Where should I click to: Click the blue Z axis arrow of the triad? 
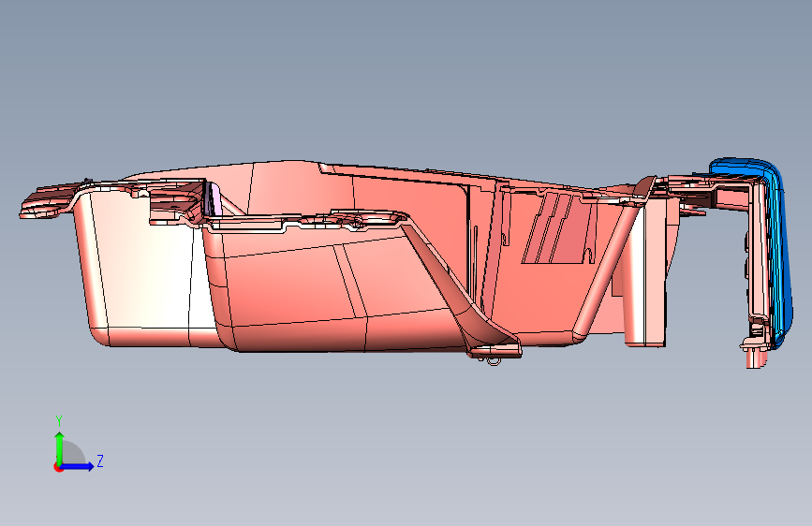pos(78,466)
